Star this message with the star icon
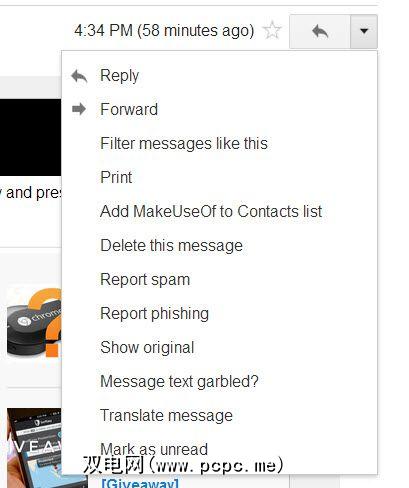This screenshot has height=488, width=409. [x=272, y=30]
